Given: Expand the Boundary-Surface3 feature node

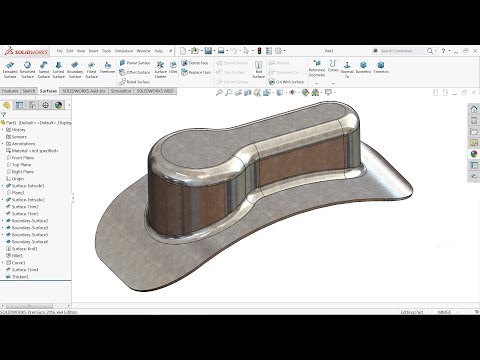Looking at the screenshot, I should click(3, 228).
